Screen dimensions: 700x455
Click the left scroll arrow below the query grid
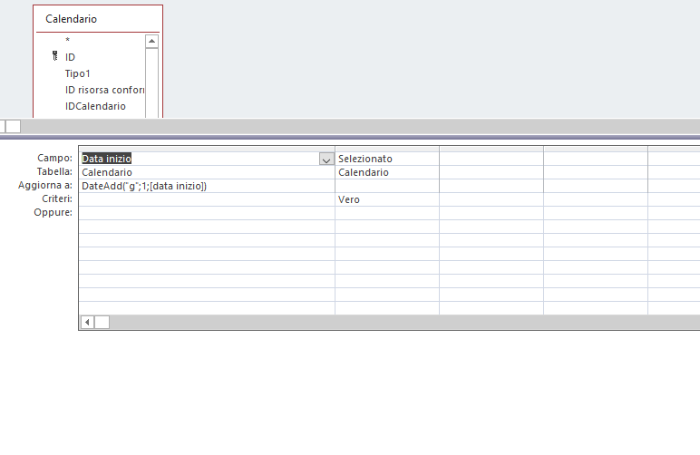[87, 322]
